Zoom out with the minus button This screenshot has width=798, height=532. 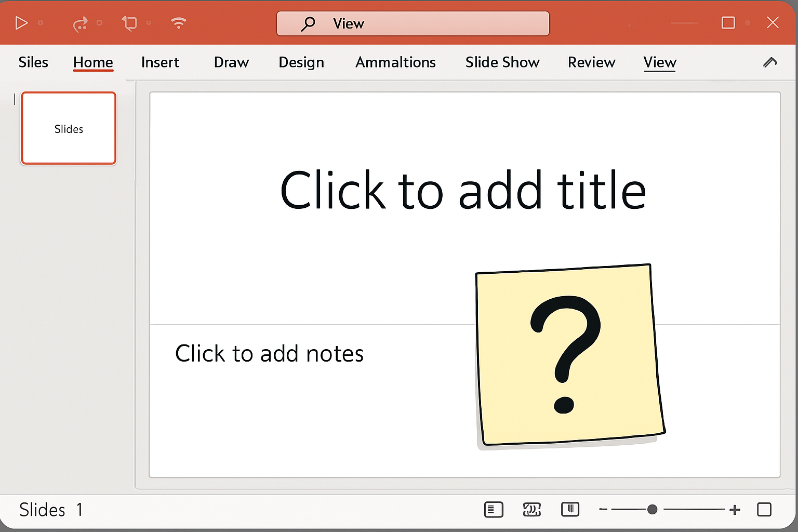603,510
